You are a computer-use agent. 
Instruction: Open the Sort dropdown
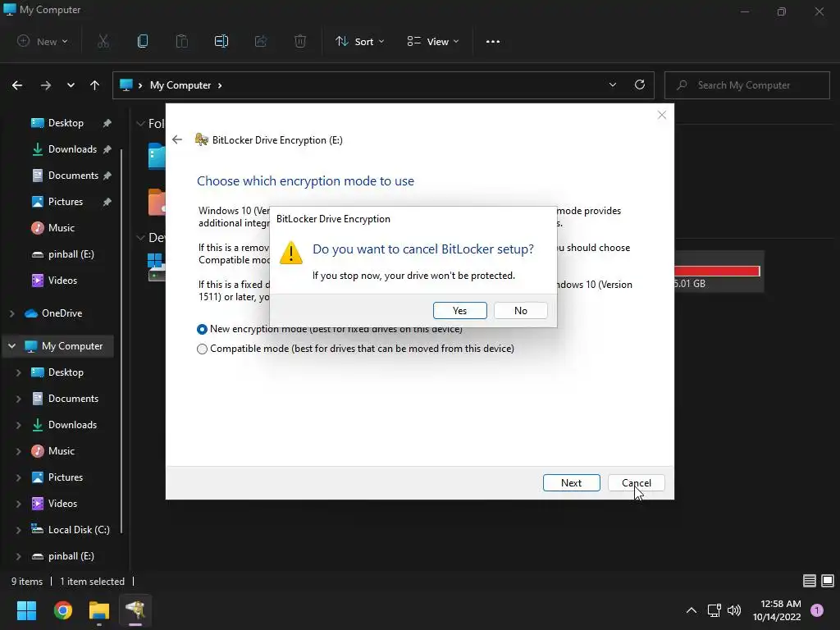(359, 41)
